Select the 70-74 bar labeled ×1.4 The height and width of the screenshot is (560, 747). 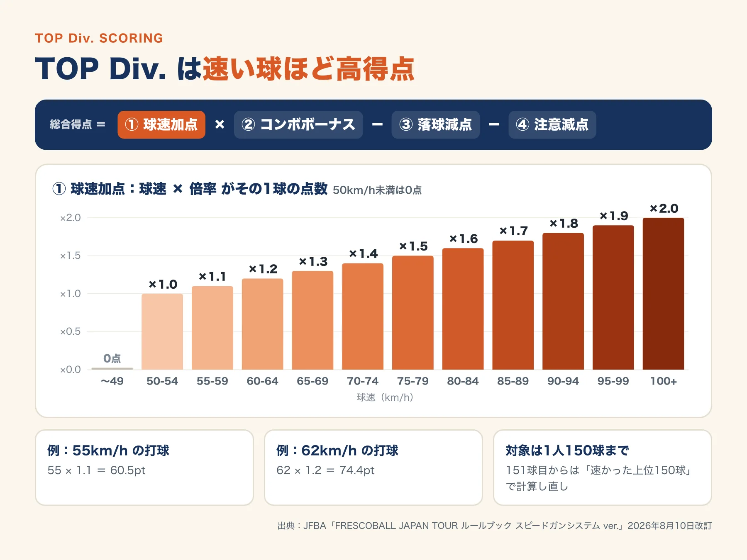[x=363, y=317]
